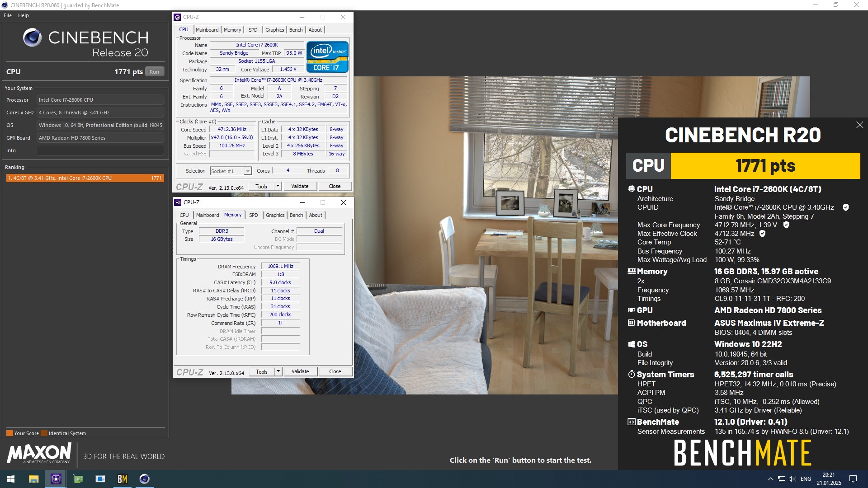This screenshot has width=868, height=488.
Task: Click the Processor field in Cinebench
Action: pos(100,100)
